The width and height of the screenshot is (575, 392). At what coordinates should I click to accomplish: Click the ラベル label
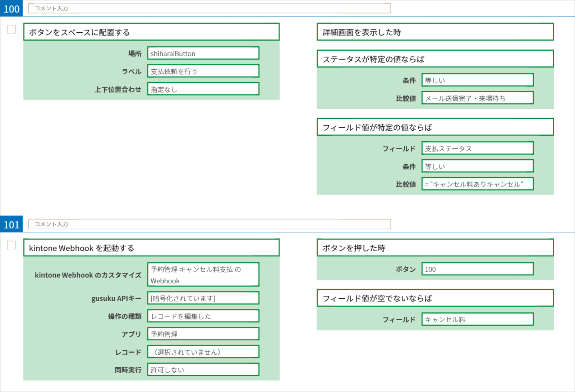(132, 71)
